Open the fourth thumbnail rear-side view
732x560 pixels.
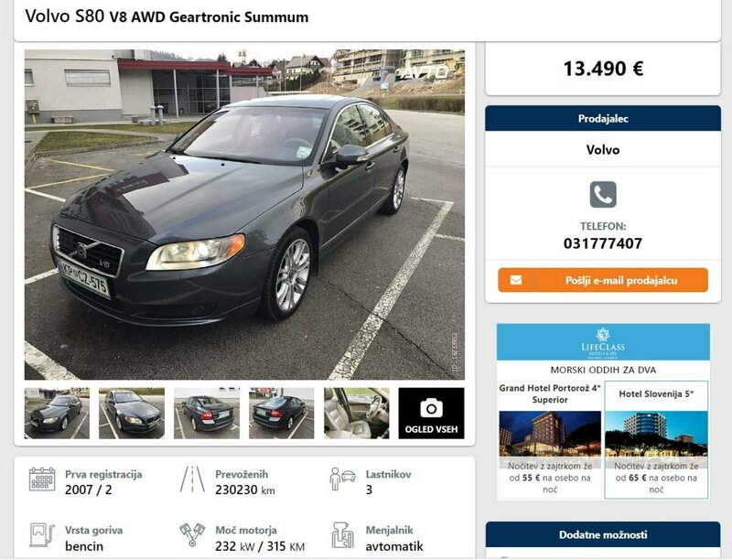pos(282,413)
